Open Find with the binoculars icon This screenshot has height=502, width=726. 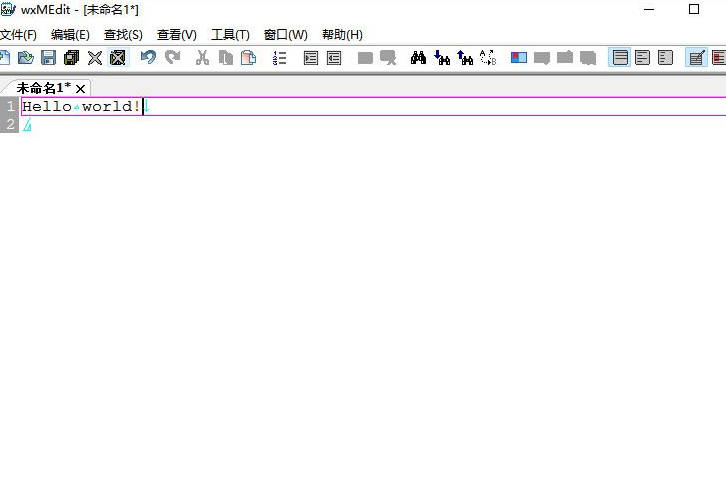[x=419, y=58]
